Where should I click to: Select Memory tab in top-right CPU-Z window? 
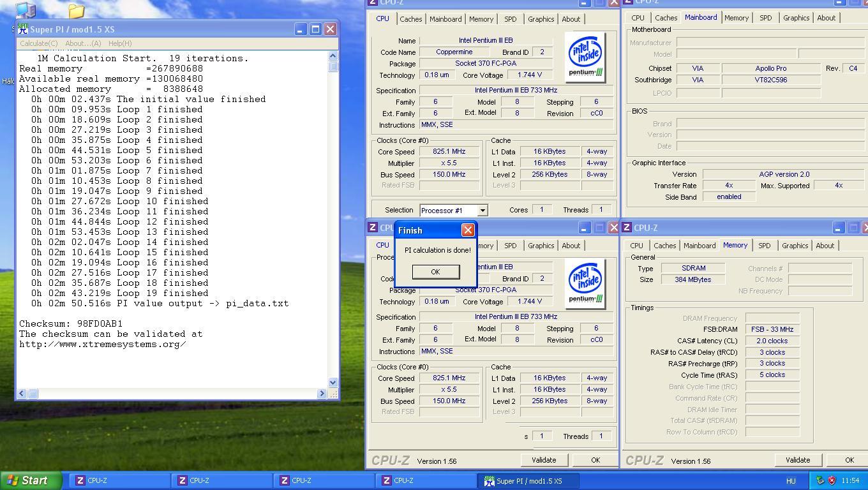pos(737,18)
